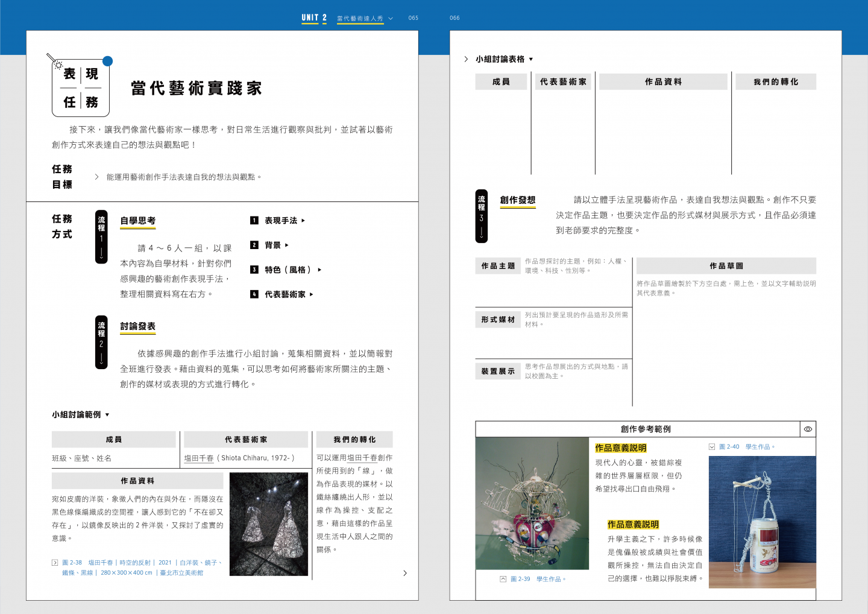
Task: Expand the 小組討論範例 triangle
Action: point(107,415)
